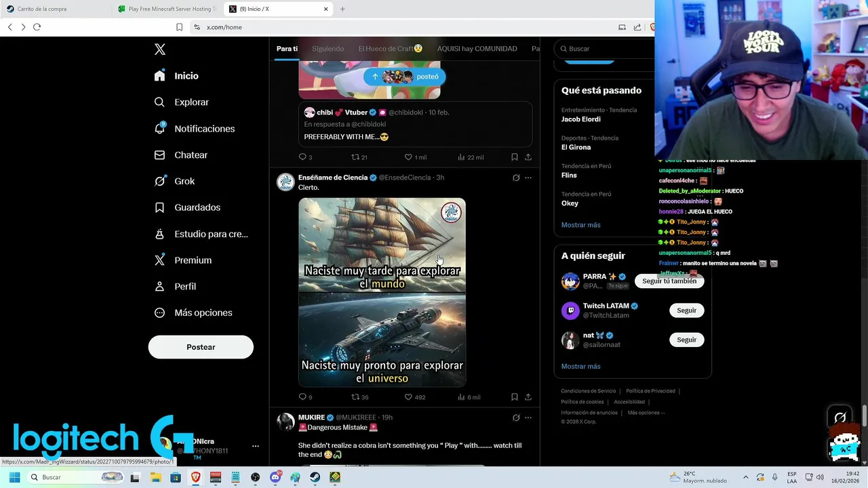Reload the page in the browser
Viewport: 868px width, 488px height.
tap(37, 27)
